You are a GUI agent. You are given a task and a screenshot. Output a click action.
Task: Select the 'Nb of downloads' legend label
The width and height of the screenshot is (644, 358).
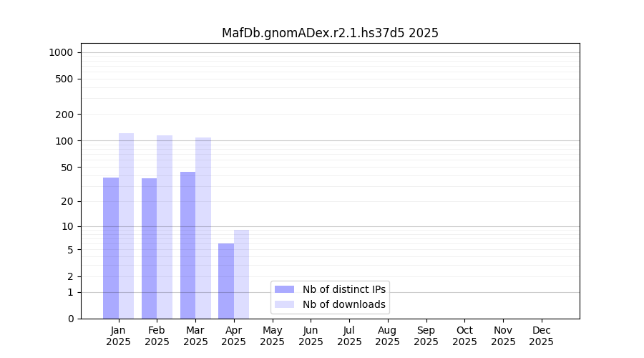tap(344, 304)
